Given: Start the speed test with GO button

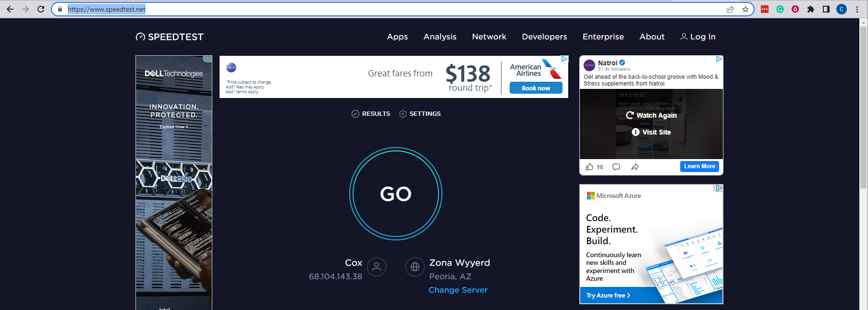Looking at the screenshot, I should click(396, 194).
